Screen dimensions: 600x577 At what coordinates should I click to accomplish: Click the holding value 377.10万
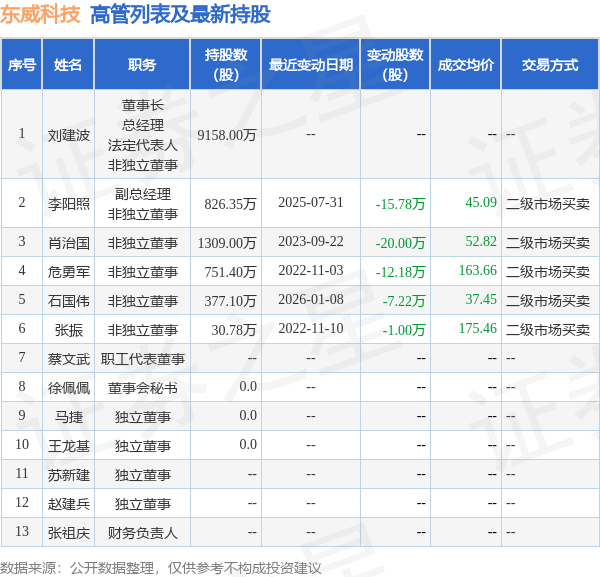click(x=230, y=301)
